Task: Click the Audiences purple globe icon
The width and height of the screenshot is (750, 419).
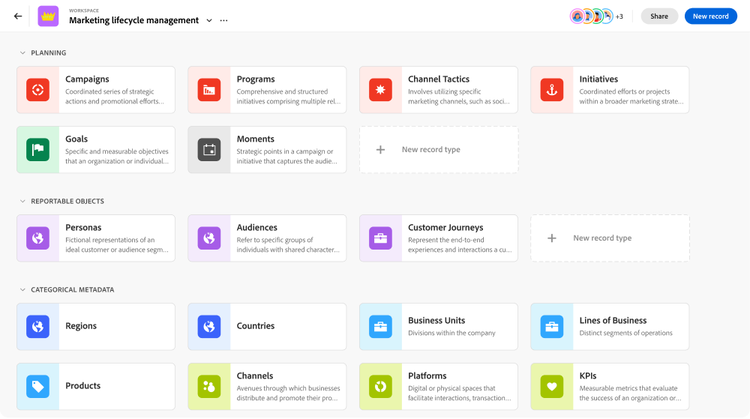Action: [x=209, y=238]
